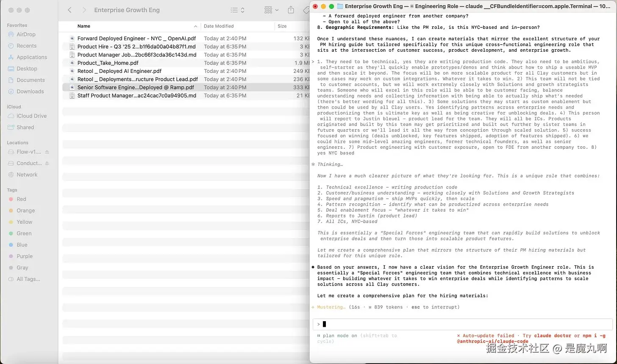
Task: Eject the Flow-v1 volume
Action: tap(47, 152)
